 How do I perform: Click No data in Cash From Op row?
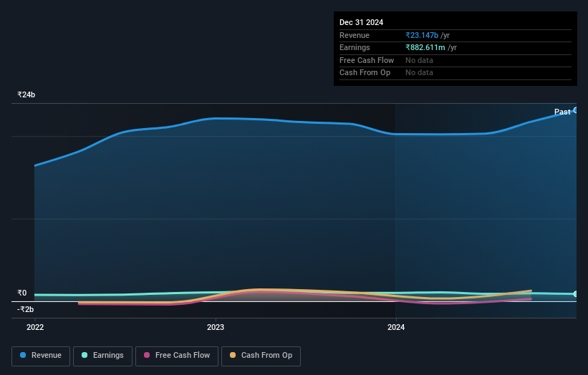[419, 73]
